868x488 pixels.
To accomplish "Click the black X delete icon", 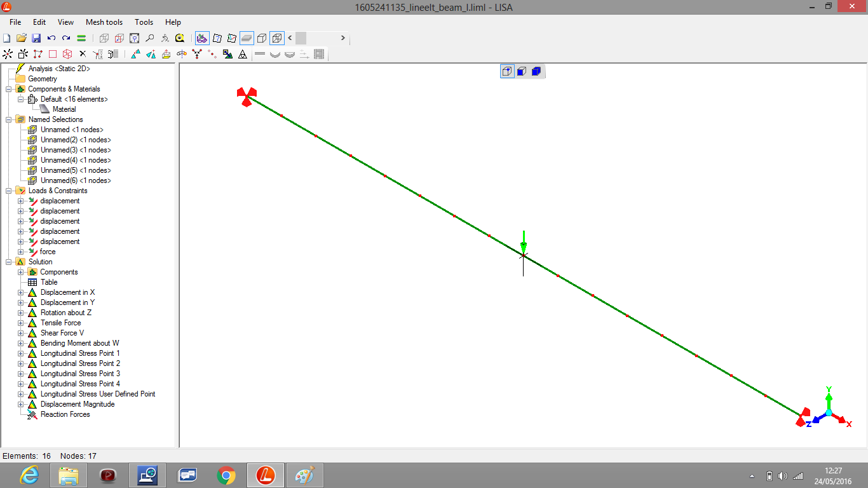I will 82,55.
